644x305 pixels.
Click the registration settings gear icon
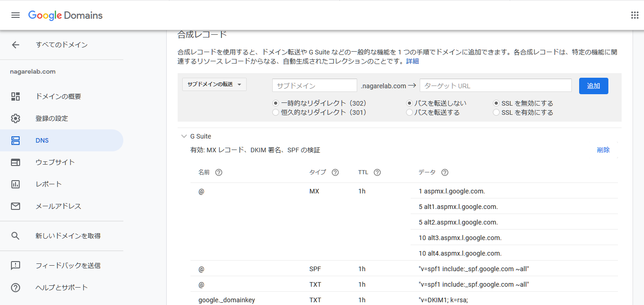[16, 118]
